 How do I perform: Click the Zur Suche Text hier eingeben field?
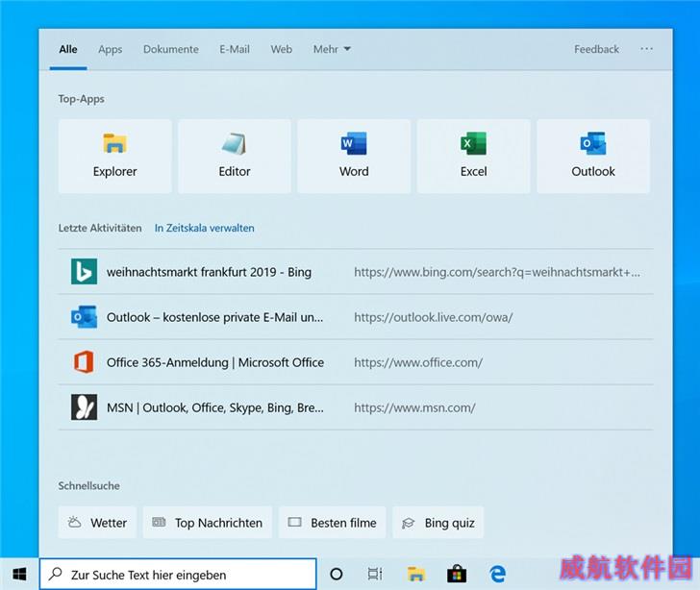click(178, 575)
